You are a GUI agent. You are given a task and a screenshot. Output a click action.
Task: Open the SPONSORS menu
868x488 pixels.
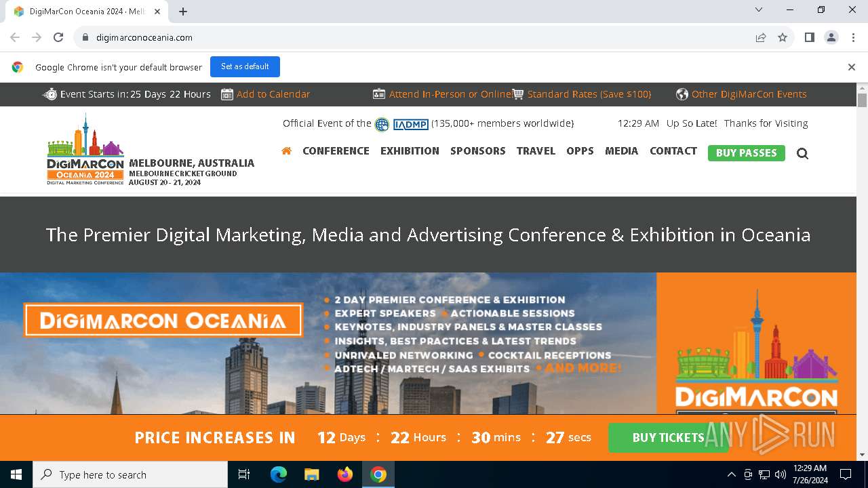click(x=478, y=151)
